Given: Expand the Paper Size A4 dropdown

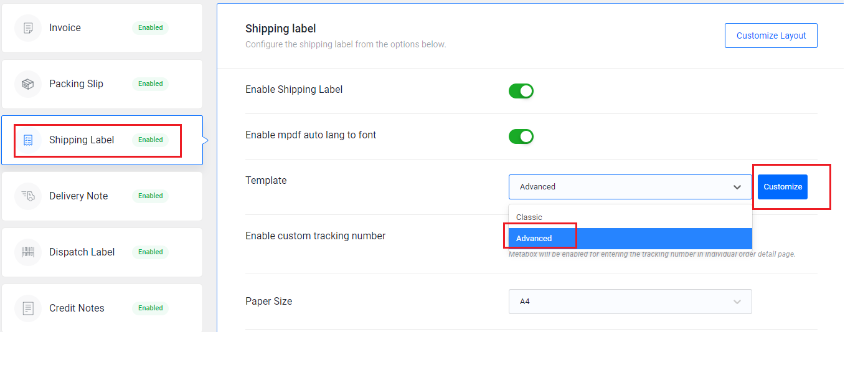Looking at the screenshot, I should click(x=630, y=302).
